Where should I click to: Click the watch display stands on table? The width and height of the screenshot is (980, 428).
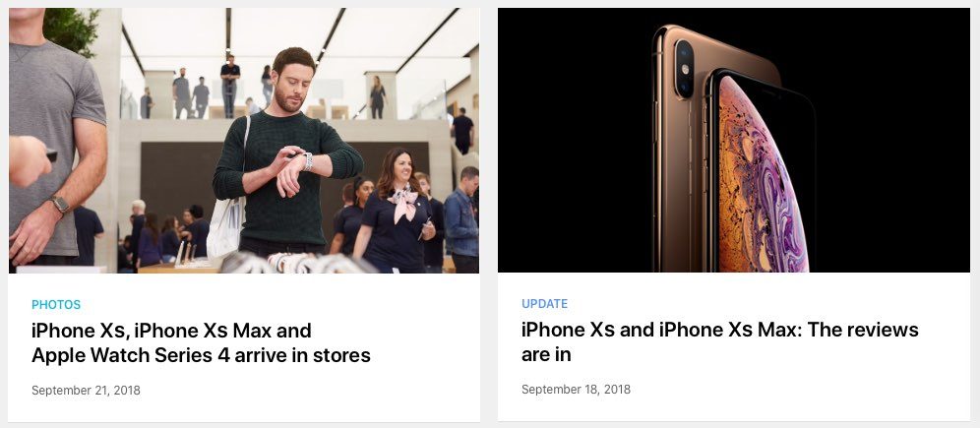299,263
